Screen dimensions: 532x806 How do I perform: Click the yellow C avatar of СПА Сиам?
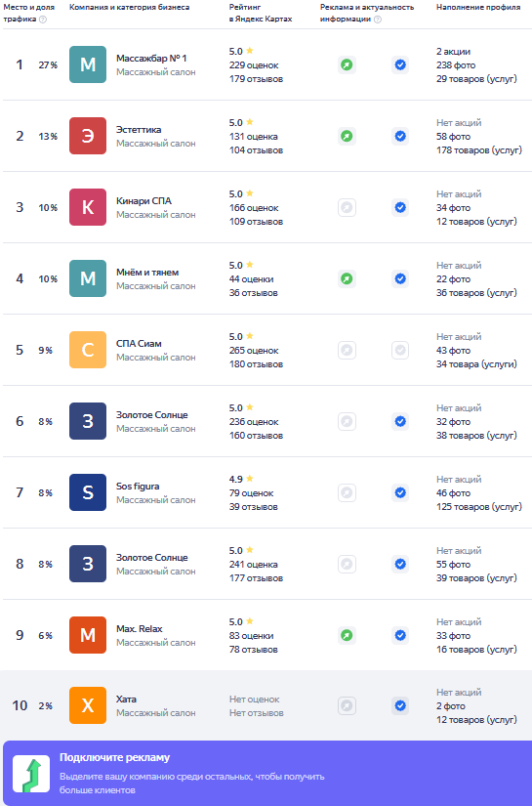(88, 350)
